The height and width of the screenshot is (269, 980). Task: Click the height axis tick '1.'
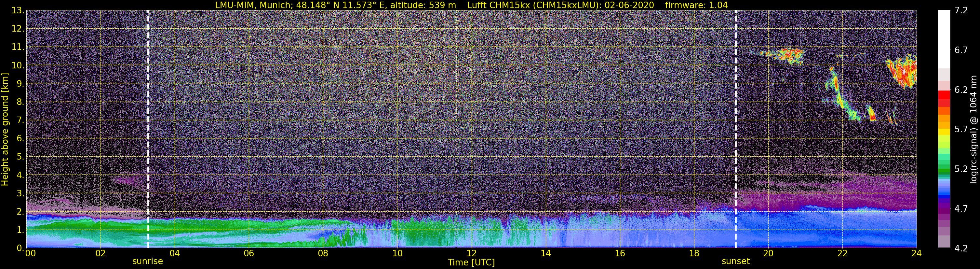20,230
